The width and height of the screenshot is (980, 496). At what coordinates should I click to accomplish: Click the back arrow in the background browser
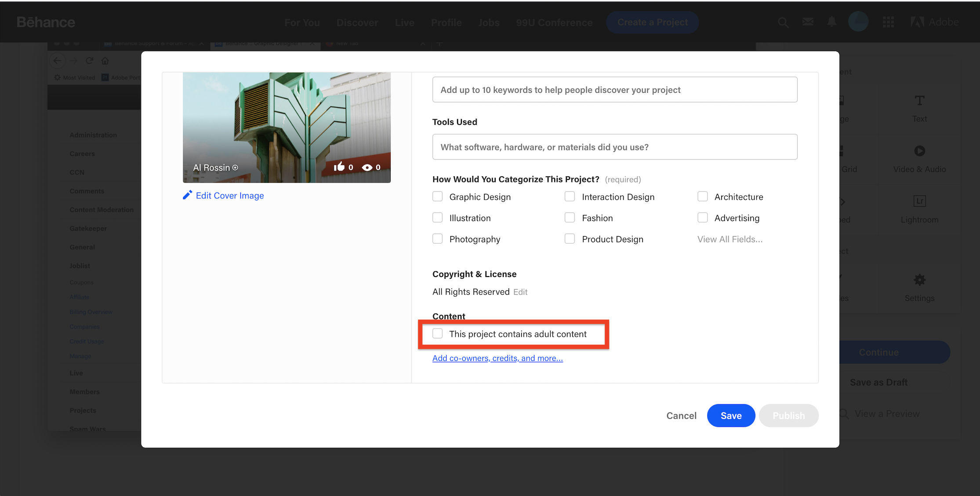pos(58,61)
